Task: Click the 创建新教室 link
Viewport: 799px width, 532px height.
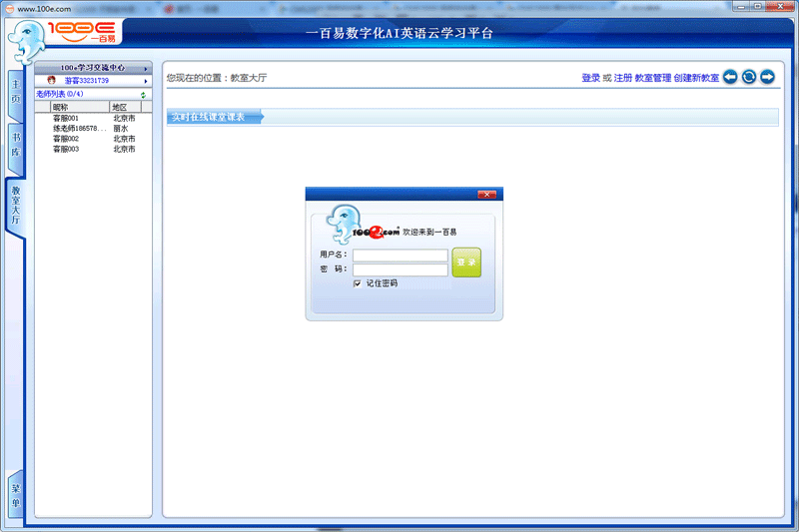Action: (696, 78)
